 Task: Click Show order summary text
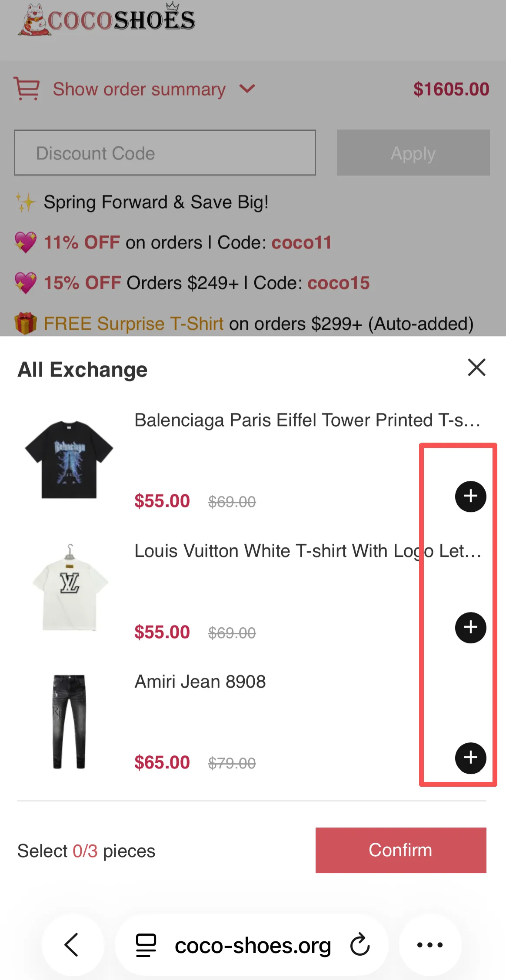point(139,89)
